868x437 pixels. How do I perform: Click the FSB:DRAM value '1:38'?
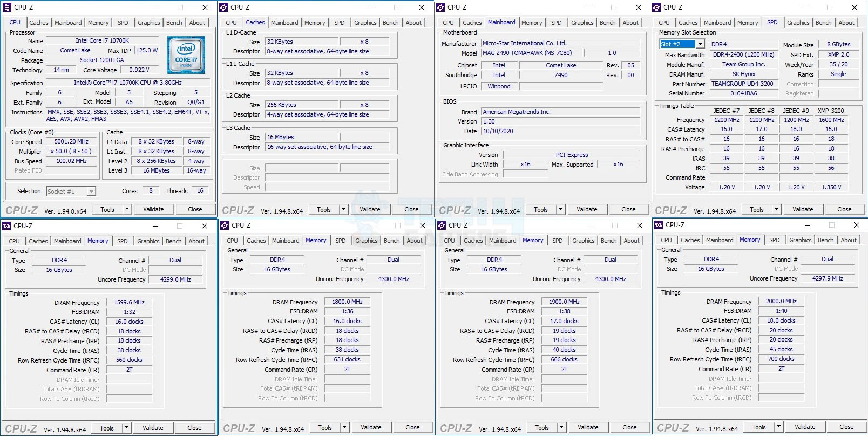pyautogui.click(x=564, y=311)
